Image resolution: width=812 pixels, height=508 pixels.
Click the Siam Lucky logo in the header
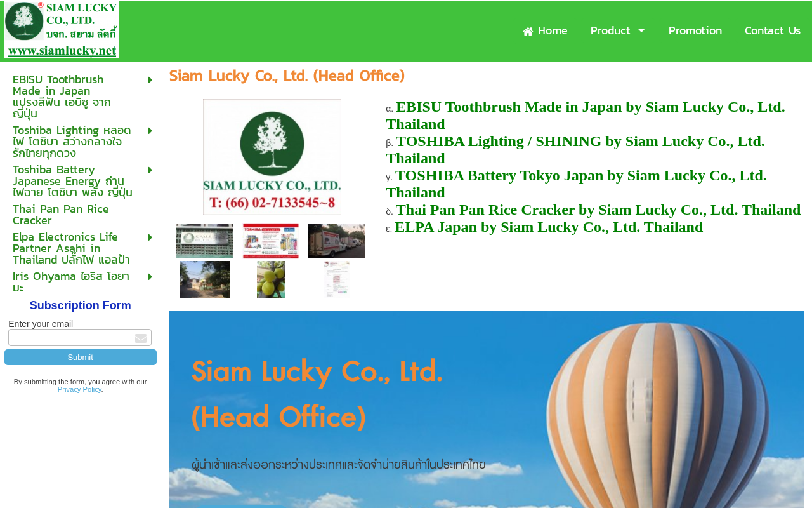(x=61, y=30)
